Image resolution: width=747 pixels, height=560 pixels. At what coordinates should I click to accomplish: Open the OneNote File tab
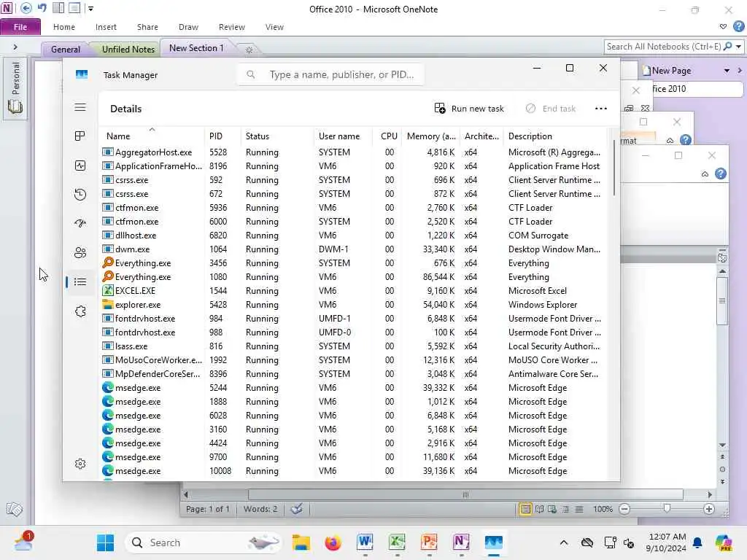click(x=20, y=27)
